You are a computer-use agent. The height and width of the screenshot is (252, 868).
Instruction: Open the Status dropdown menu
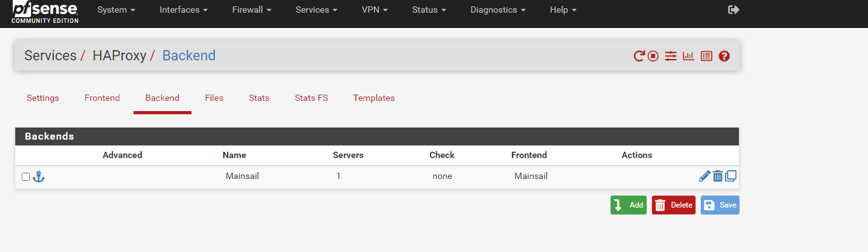[429, 10]
